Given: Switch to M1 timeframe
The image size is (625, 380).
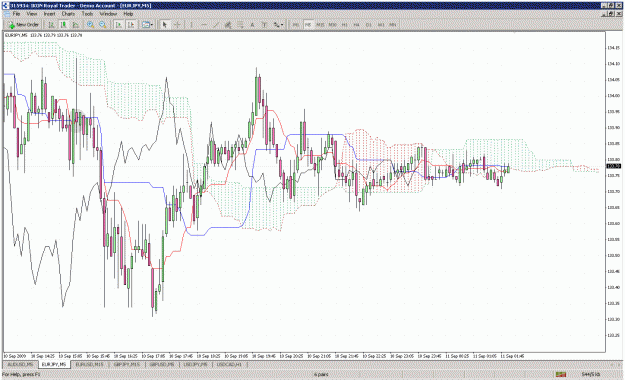Looking at the screenshot, I should click(x=296, y=25).
